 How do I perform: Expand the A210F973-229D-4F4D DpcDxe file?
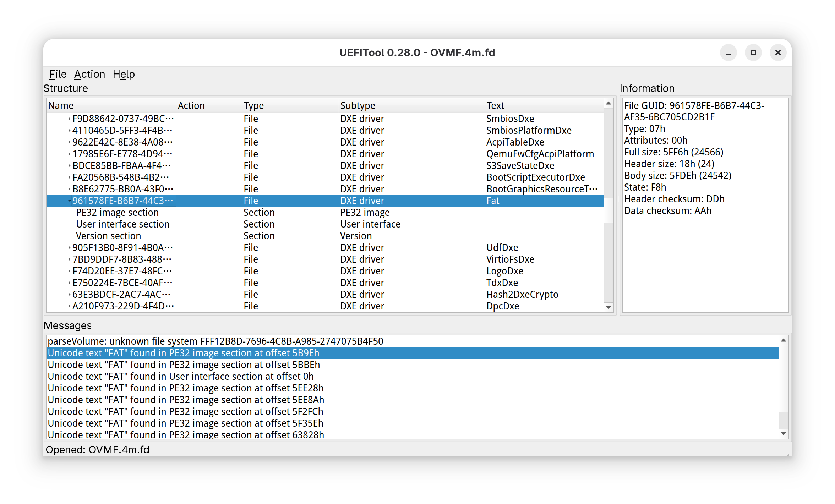(x=69, y=306)
